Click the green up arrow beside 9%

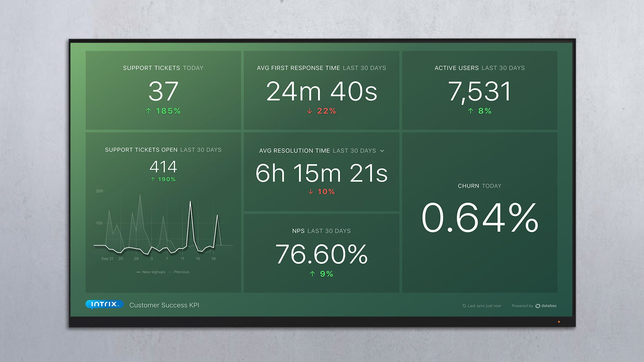pos(312,274)
